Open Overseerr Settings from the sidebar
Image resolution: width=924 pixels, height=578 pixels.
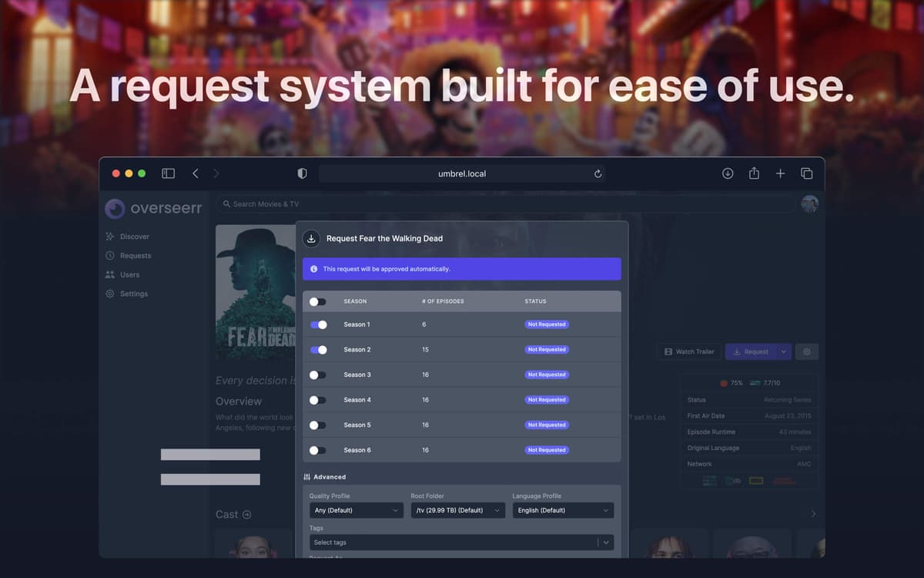coord(132,294)
